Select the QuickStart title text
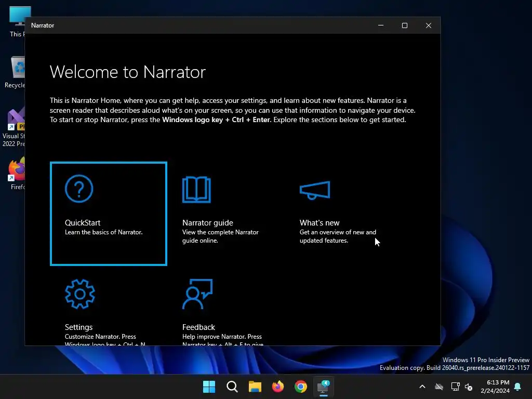The width and height of the screenshot is (532, 399). (x=83, y=222)
